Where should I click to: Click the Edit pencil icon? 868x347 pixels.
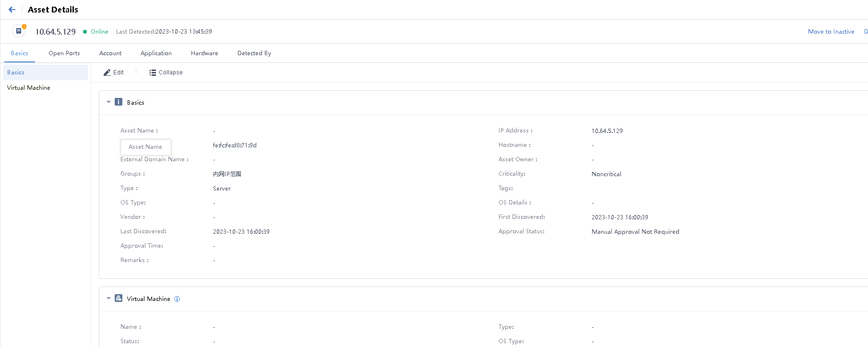click(x=107, y=72)
